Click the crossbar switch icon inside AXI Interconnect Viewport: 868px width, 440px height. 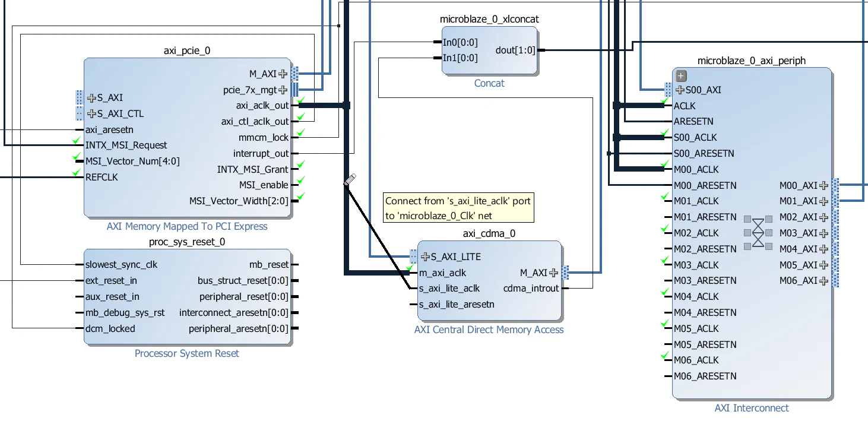758,233
